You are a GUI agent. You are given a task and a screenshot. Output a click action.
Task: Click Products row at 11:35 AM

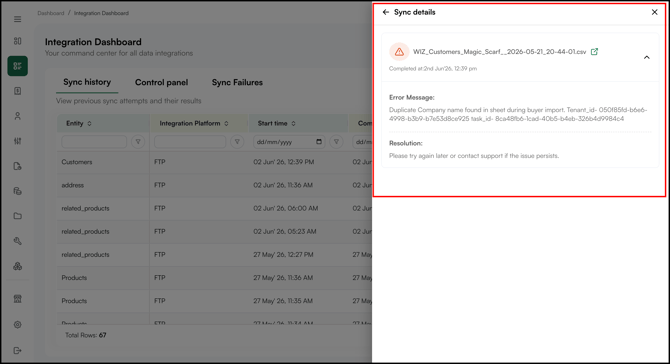click(215, 301)
